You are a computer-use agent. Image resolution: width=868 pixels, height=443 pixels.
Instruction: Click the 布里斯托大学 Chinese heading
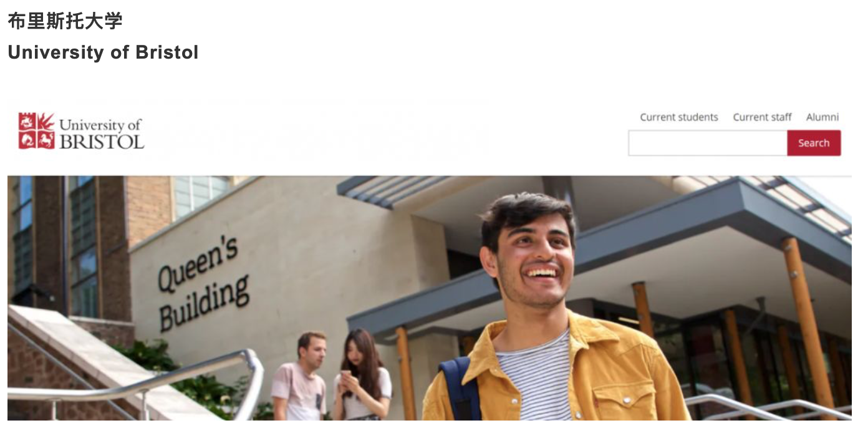point(65,21)
